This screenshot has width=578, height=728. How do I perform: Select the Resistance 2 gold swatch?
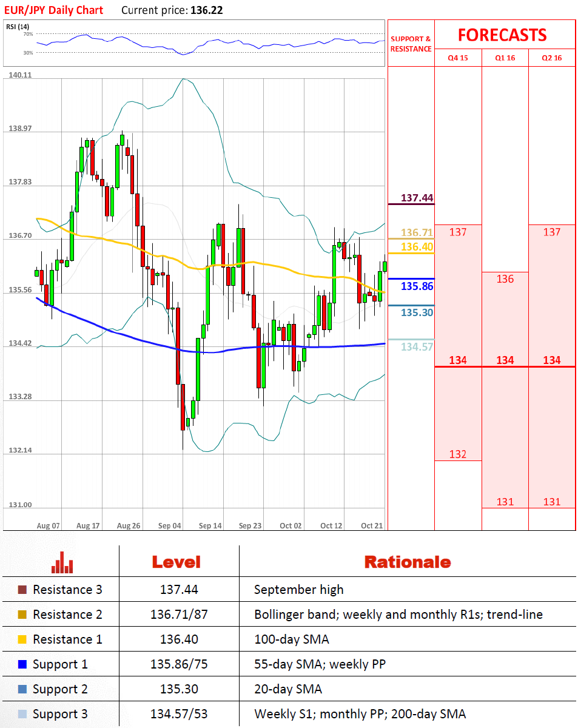coord(22,615)
